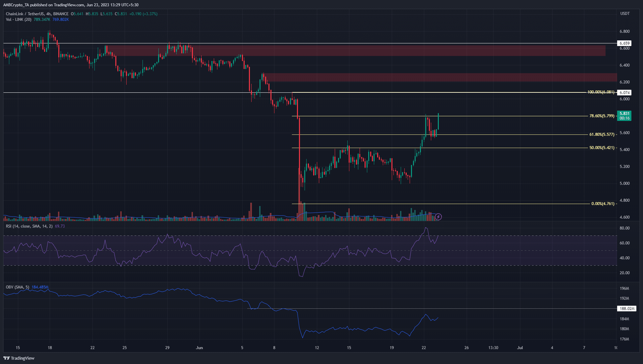Click the 6.800 price axis label
This screenshot has height=364, width=643.
tap(625, 31)
